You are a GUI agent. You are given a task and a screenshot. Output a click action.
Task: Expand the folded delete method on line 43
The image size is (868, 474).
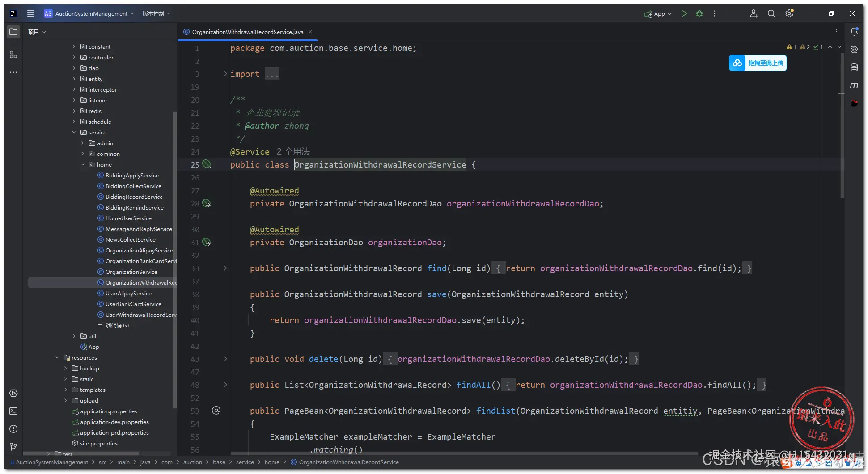click(225, 359)
